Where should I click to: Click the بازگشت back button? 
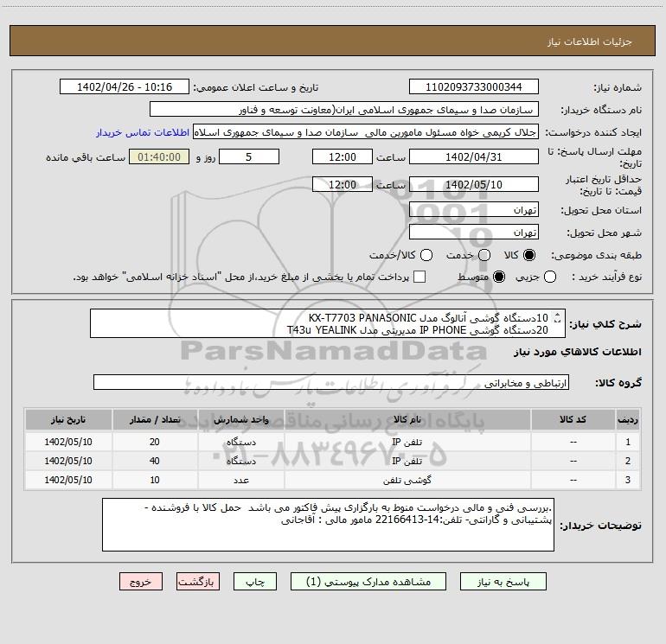pyautogui.click(x=198, y=582)
